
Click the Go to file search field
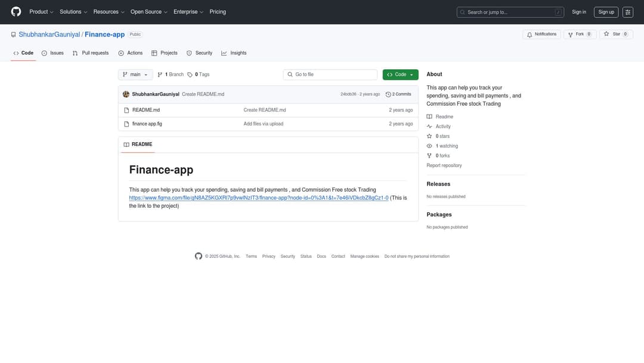click(330, 75)
